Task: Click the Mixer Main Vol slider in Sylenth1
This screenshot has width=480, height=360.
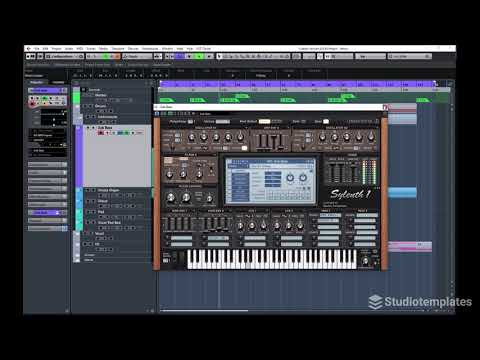Action: click(x=354, y=172)
